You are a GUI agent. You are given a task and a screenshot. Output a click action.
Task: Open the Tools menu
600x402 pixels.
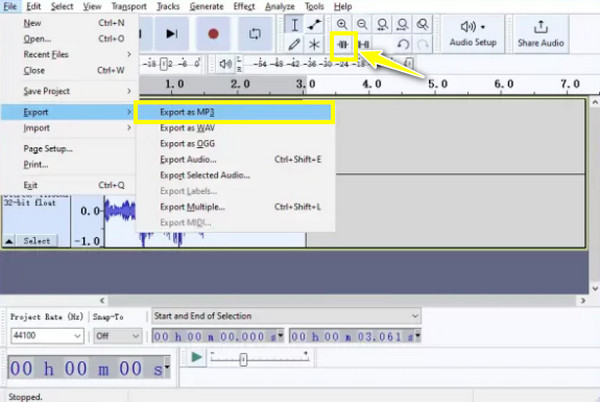(314, 7)
